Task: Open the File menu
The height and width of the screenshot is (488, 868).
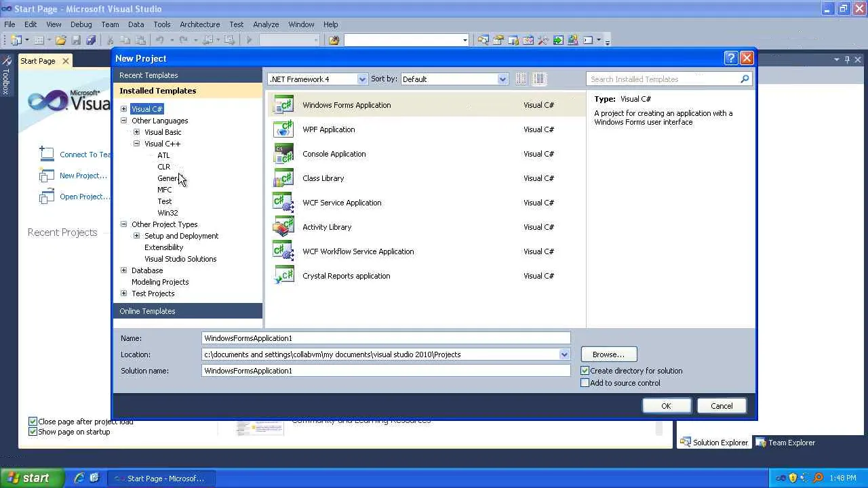Action: (9, 24)
